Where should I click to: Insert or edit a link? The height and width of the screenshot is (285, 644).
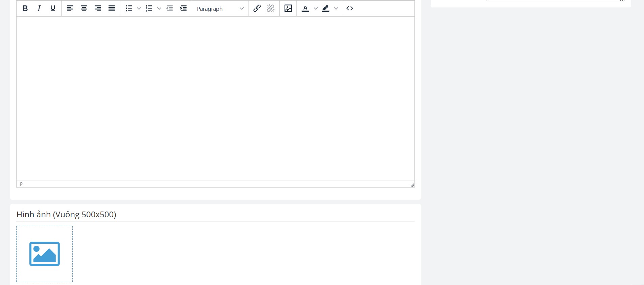click(x=257, y=8)
